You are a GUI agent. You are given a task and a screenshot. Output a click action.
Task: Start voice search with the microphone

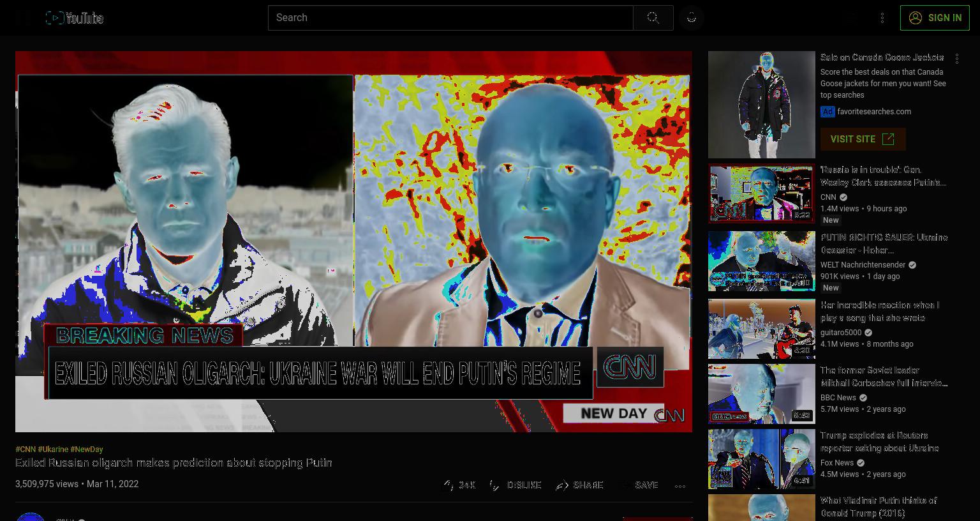tap(692, 18)
